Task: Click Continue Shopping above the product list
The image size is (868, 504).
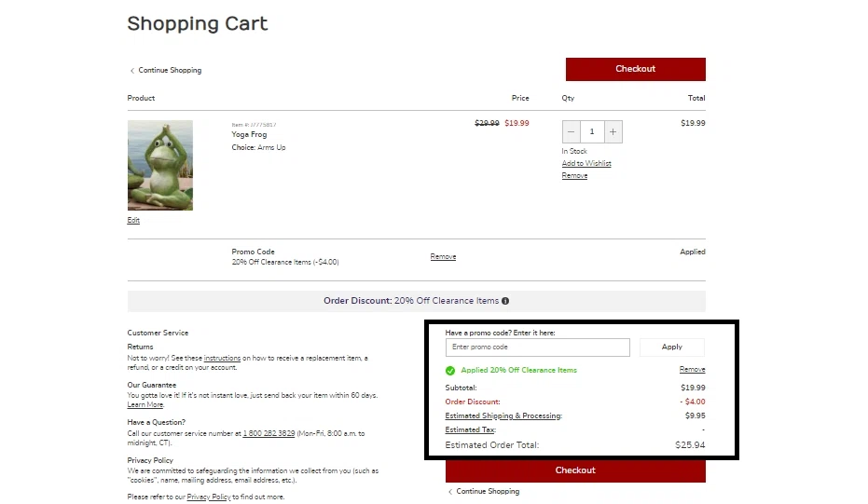Action: 170,71
